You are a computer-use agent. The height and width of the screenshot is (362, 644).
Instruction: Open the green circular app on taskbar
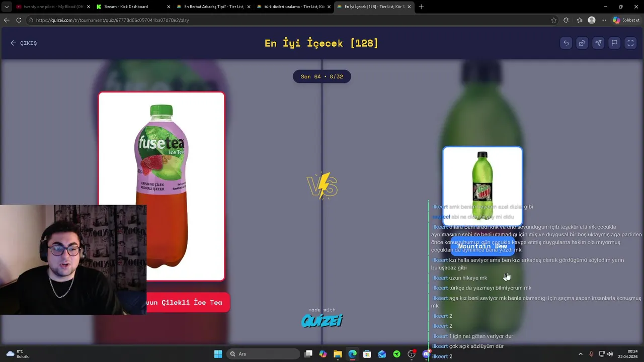point(396,354)
